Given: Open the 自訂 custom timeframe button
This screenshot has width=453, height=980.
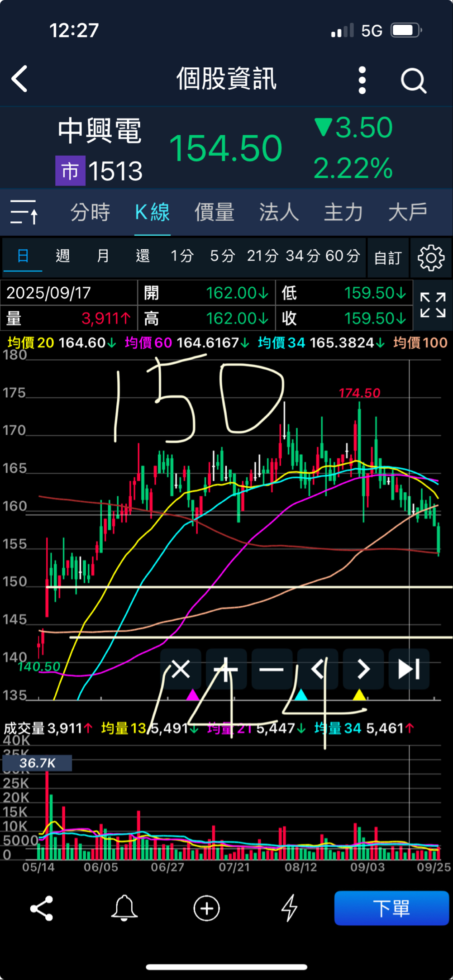Looking at the screenshot, I should 388,258.
